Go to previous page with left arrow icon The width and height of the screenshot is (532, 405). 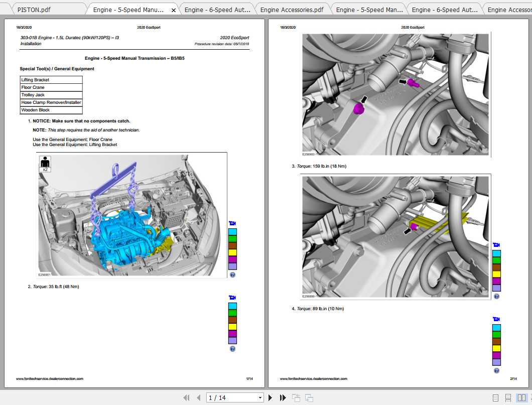[x=198, y=397]
